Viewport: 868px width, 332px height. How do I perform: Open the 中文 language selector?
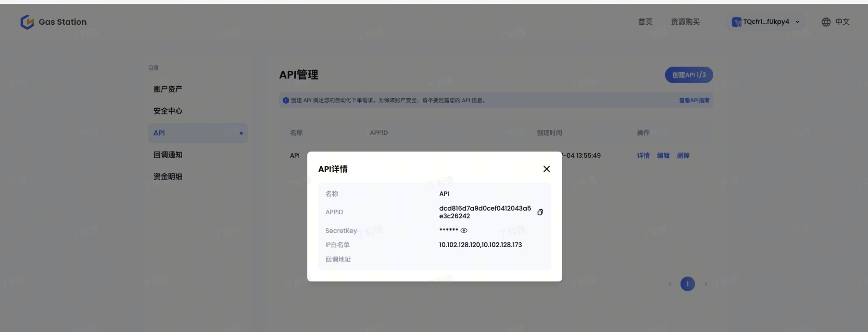click(x=842, y=22)
